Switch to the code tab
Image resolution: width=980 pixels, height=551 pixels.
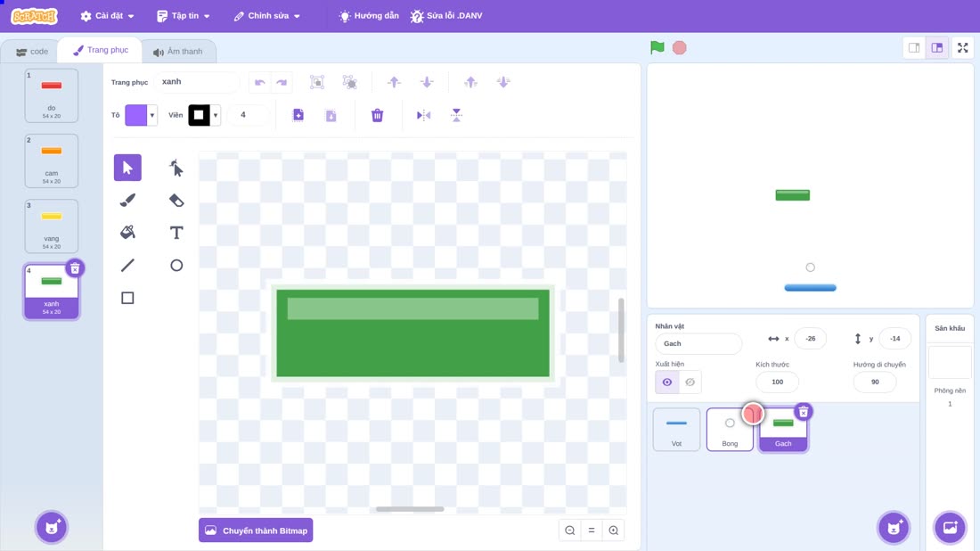click(x=32, y=52)
